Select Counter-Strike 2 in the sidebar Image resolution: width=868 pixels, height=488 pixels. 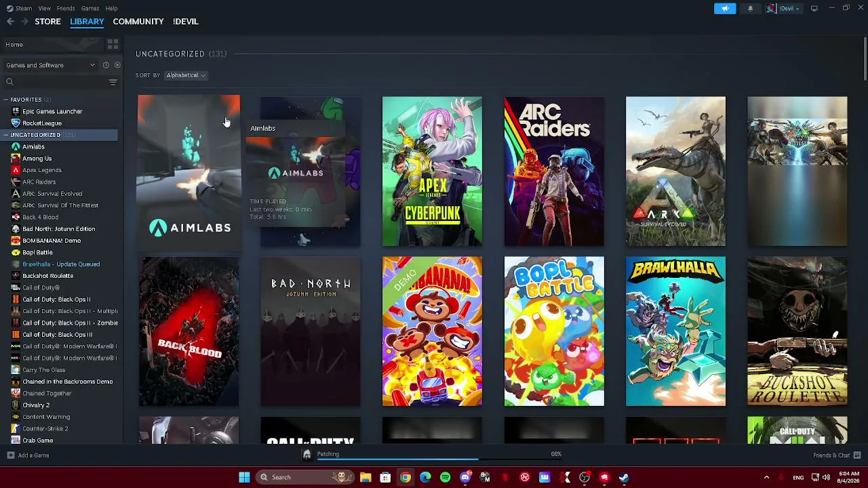click(x=45, y=429)
